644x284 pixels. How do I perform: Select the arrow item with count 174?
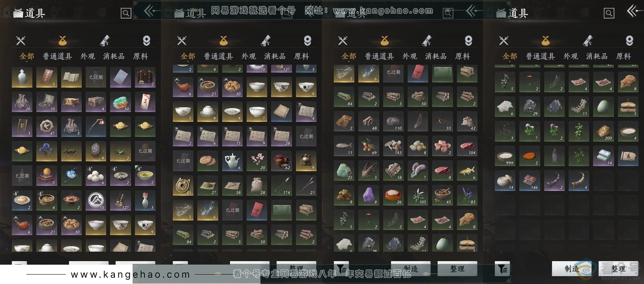coord(281,186)
